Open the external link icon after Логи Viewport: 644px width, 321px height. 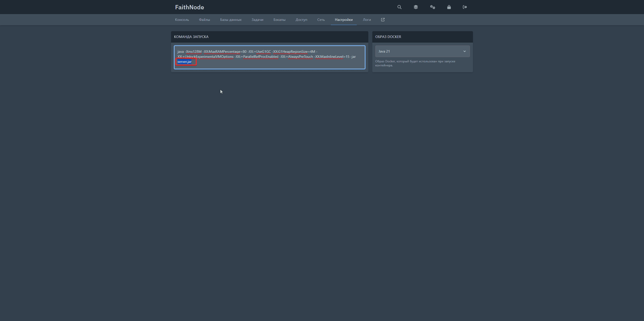point(383,20)
